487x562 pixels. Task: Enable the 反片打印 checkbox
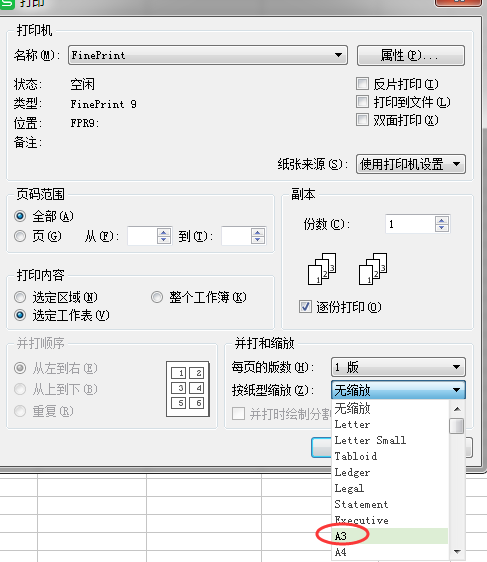pos(362,84)
